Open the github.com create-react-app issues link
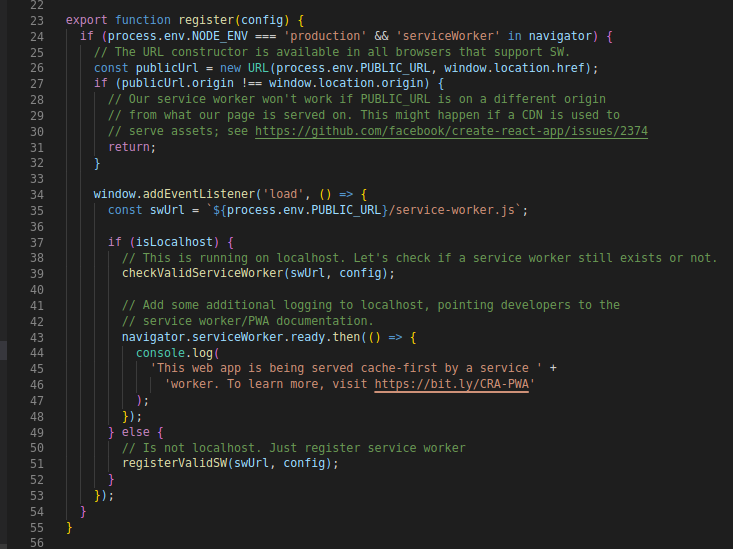 (x=451, y=131)
